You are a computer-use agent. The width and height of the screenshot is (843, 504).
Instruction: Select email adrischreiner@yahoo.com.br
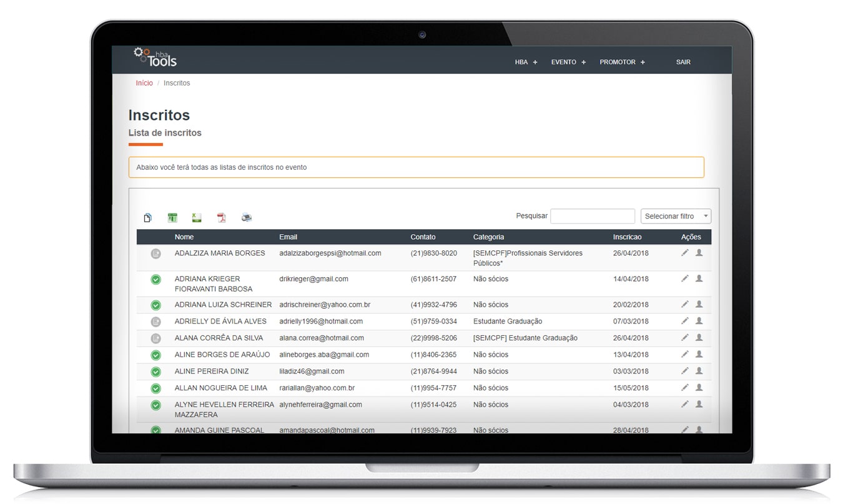point(325,305)
